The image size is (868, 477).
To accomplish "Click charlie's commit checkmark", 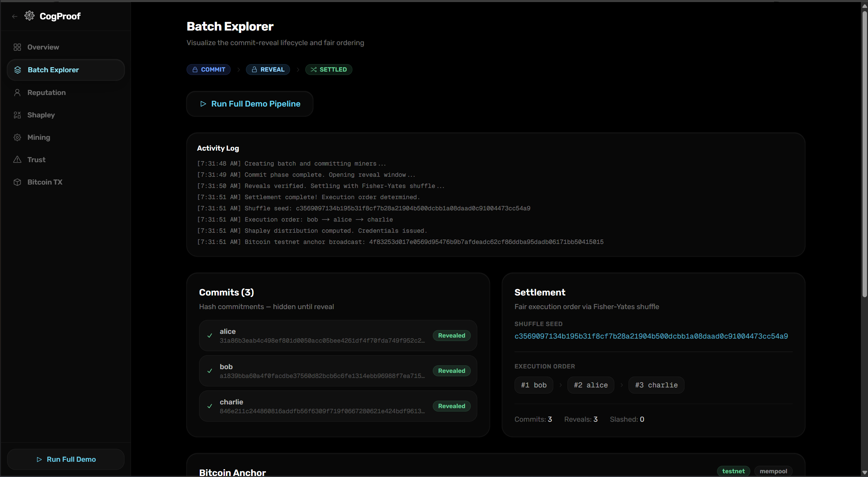I will click(x=210, y=406).
